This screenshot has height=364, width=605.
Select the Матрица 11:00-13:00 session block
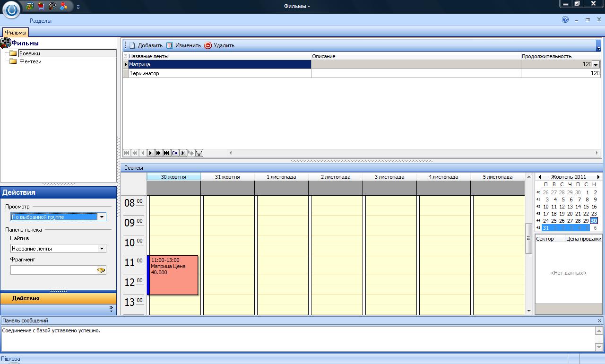click(x=173, y=275)
